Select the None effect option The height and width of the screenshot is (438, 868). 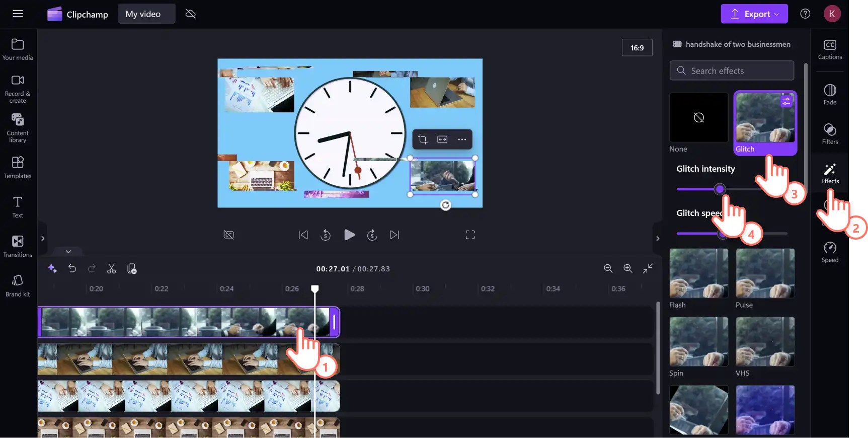[698, 123]
